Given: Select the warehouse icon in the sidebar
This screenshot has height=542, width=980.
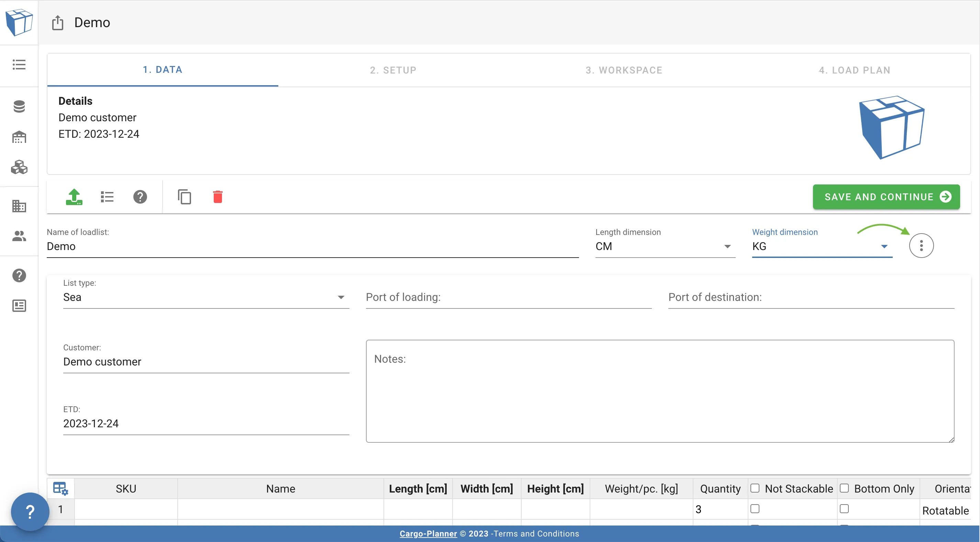Looking at the screenshot, I should click(19, 137).
